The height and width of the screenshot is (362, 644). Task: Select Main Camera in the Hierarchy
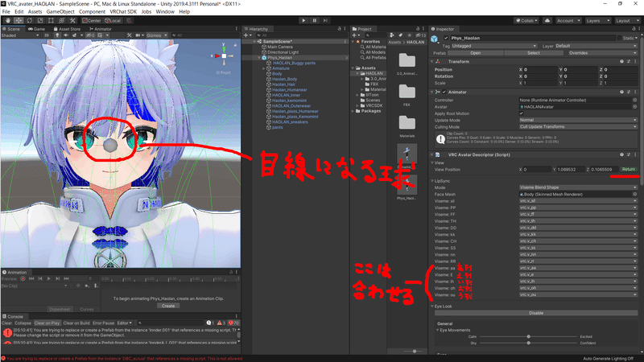279,47
